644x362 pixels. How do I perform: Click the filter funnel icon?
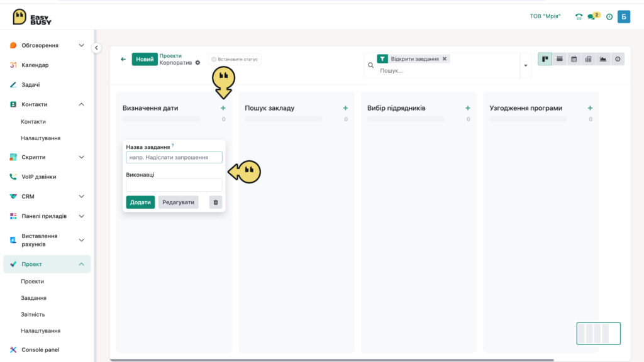tap(382, 58)
